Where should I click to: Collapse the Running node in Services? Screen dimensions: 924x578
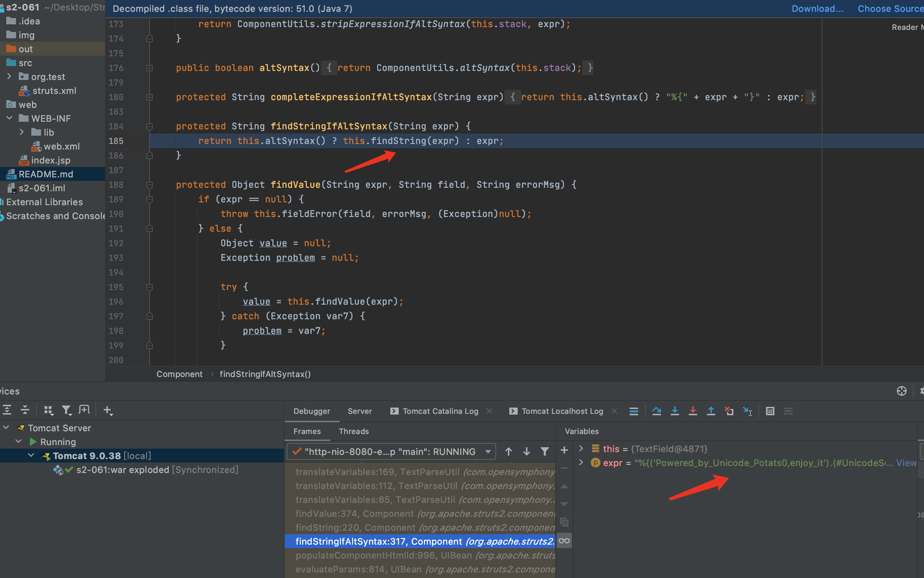18,442
